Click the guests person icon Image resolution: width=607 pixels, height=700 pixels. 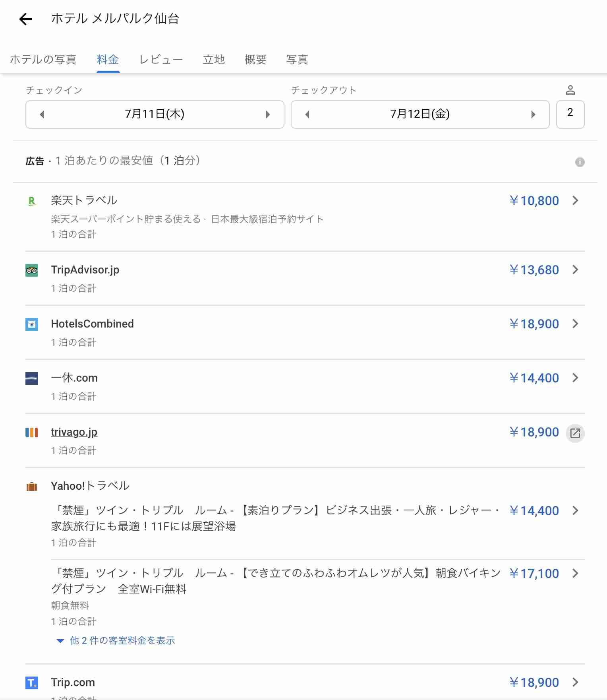pos(570,90)
